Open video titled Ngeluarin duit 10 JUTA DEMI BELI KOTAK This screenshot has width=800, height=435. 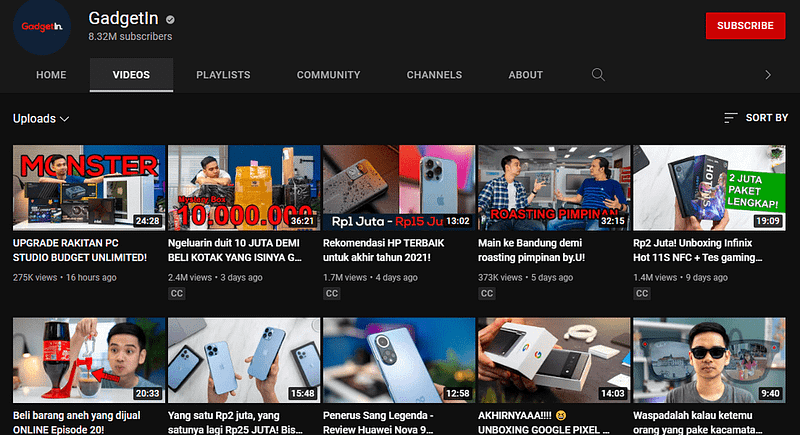235,250
